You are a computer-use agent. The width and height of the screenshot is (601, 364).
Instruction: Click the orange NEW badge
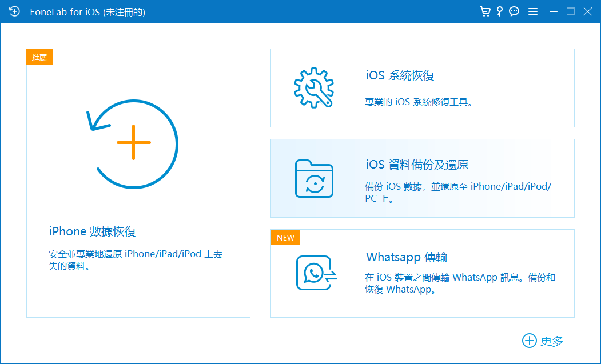[x=285, y=237]
